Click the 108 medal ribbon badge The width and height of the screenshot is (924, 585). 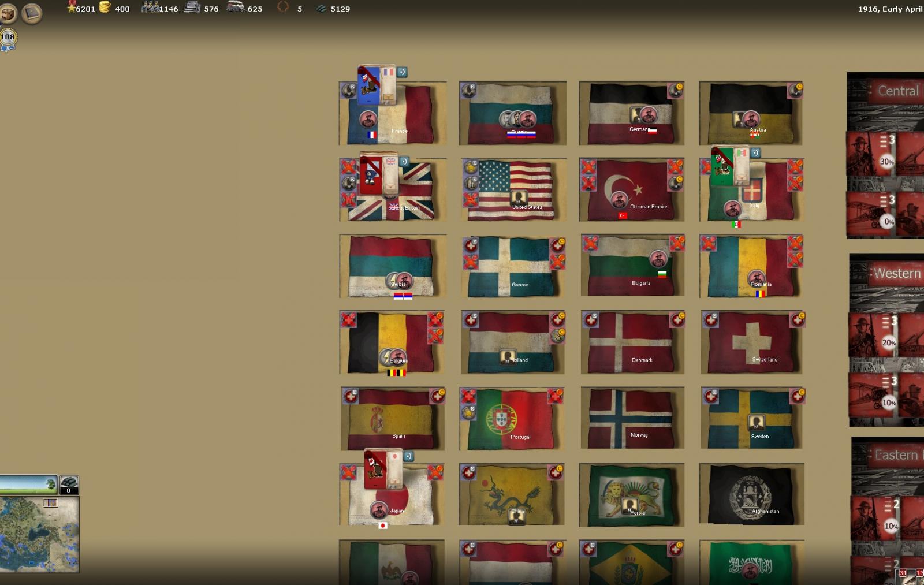tap(8, 39)
